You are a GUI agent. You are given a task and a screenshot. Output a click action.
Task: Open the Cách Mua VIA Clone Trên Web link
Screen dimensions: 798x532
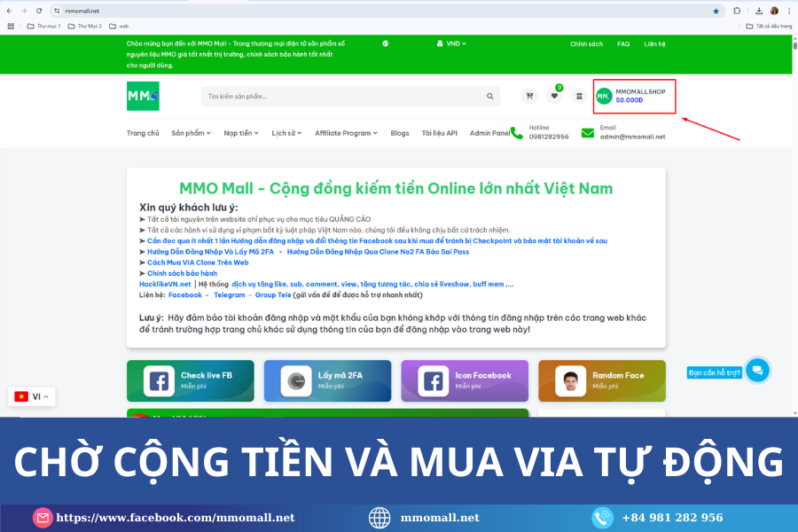[x=197, y=262]
